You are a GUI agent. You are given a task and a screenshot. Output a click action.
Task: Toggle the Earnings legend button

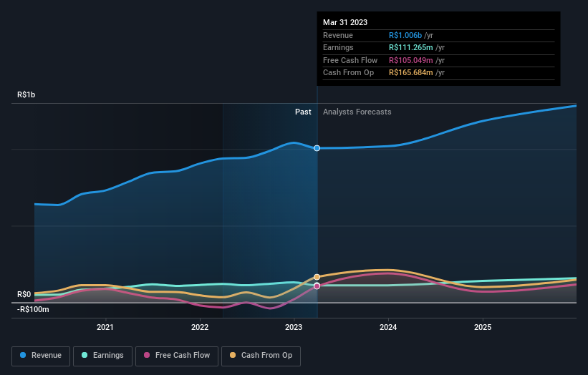pos(102,356)
